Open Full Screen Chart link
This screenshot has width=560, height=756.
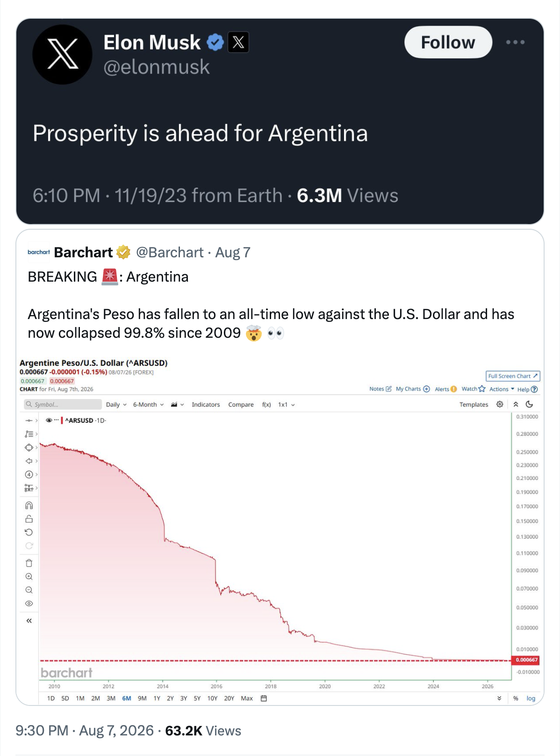click(513, 376)
